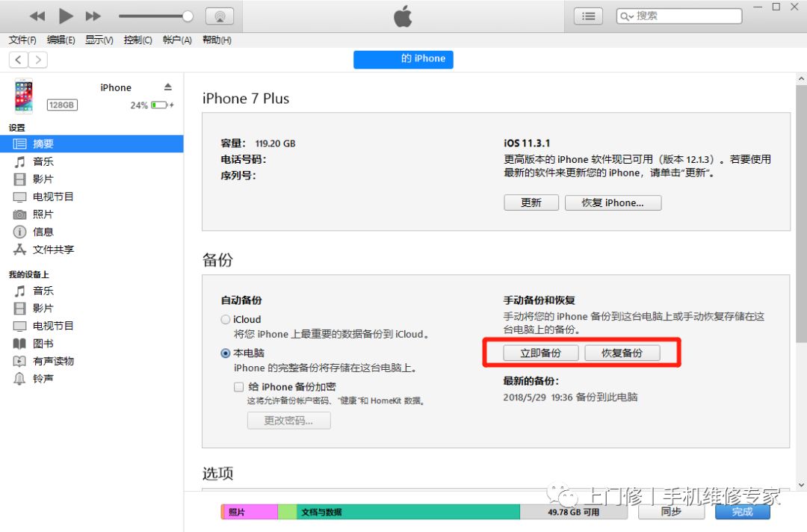The height and width of the screenshot is (532, 807).
Task: Open the AirPlay output icon
Action: [x=220, y=16]
